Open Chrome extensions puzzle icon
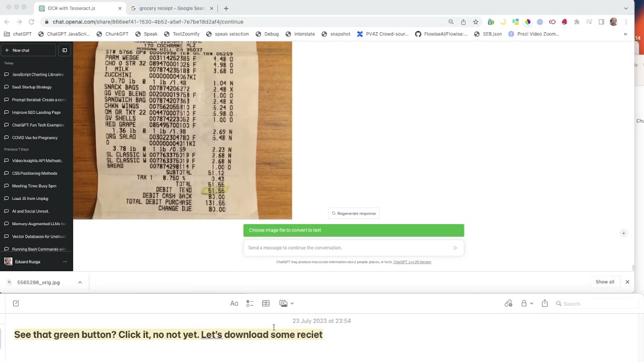 (577, 22)
